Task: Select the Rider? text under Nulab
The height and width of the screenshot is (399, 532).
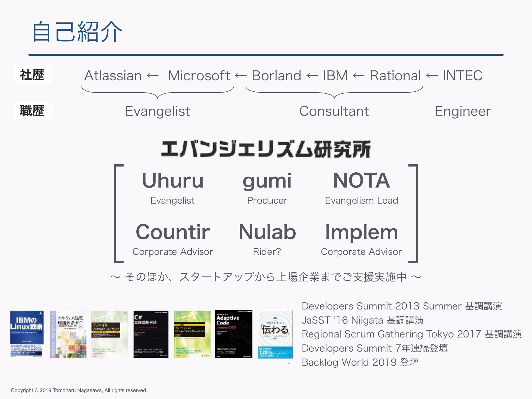Action: point(267,252)
